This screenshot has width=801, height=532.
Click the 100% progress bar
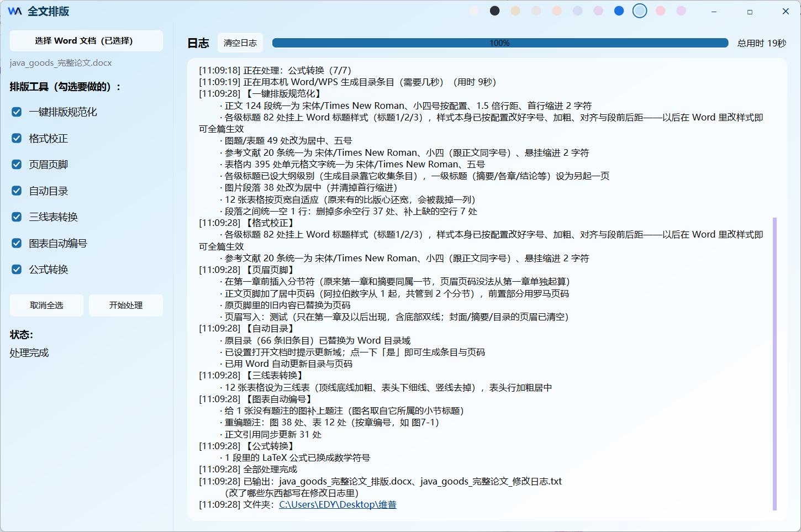click(500, 43)
